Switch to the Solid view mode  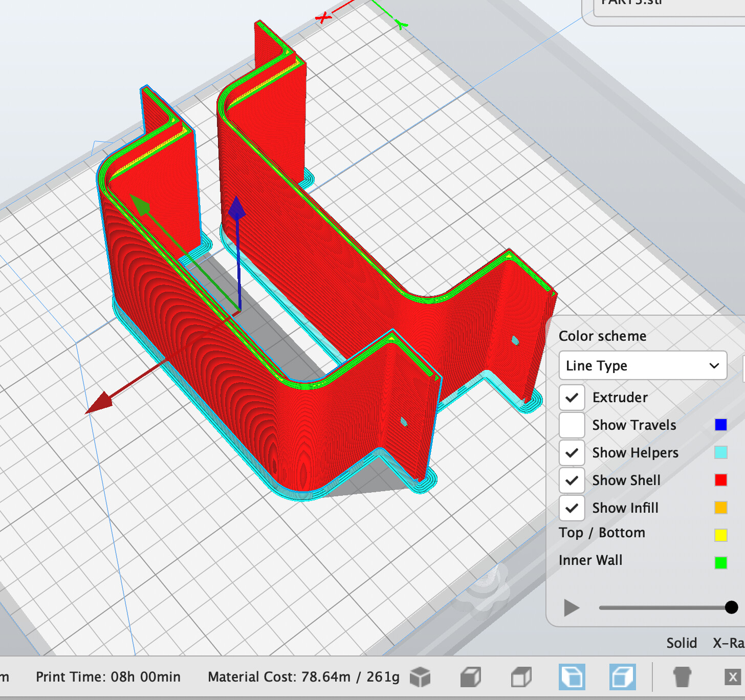[681, 643]
